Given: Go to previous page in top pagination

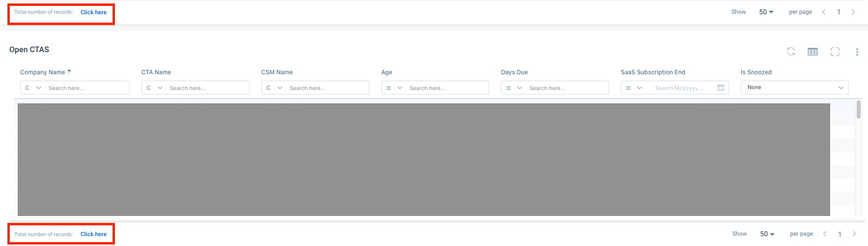Looking at the screenshot, I should 824,12.
